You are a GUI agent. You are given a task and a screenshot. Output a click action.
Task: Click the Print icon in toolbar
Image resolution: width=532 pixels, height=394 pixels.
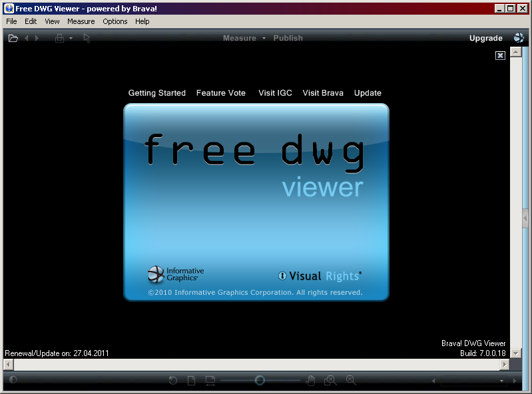point(59,39)
